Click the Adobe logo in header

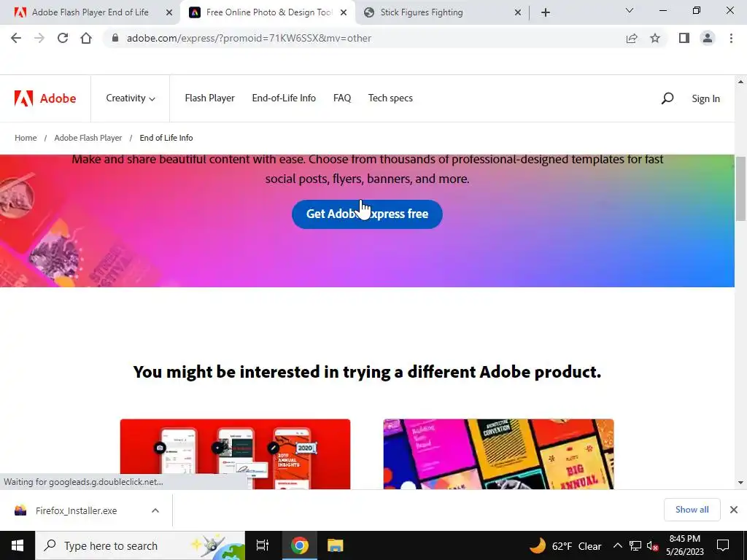click(x=45, y=98)
